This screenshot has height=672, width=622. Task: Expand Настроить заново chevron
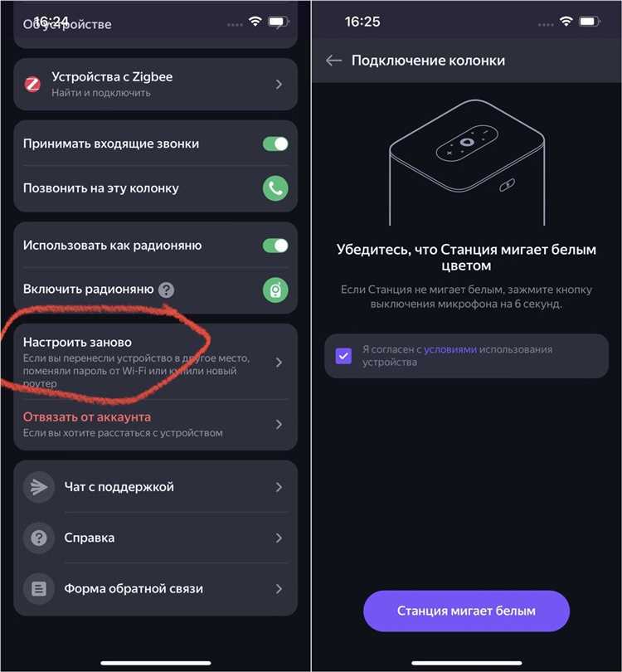[x=279, y=363]
